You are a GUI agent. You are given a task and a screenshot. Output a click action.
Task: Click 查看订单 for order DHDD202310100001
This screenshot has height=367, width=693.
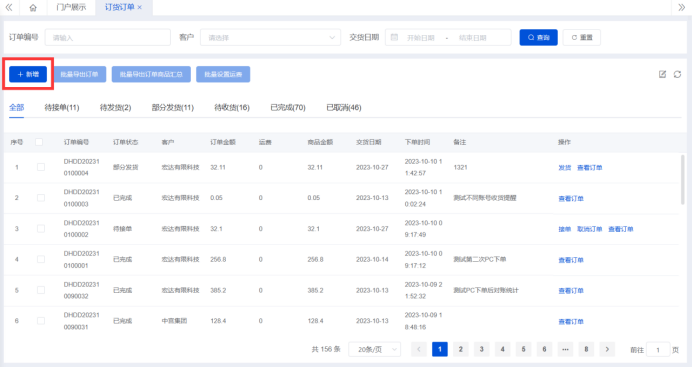[x=571, y=260]
